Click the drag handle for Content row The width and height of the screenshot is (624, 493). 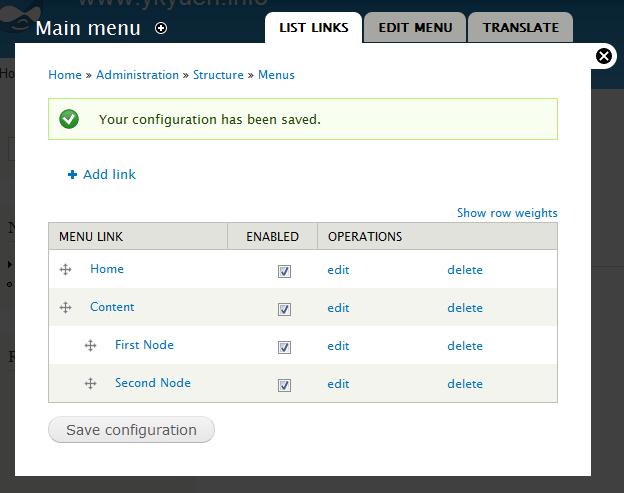tap(66, 308)
